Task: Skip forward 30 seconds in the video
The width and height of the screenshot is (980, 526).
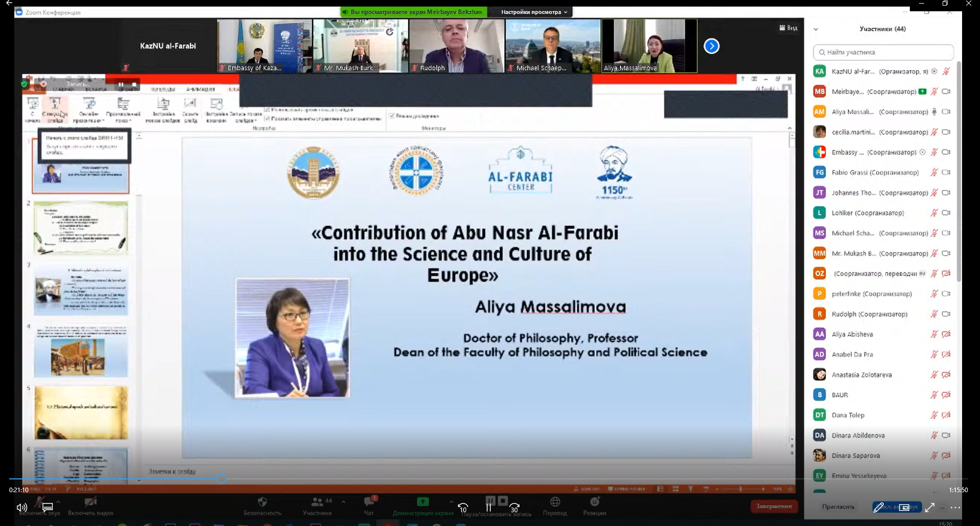Action: tap(514, 508)
